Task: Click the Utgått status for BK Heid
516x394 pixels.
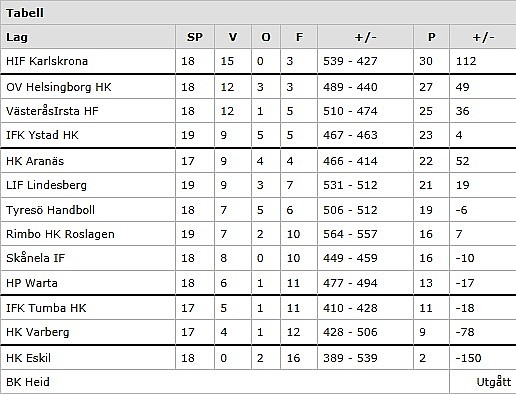Action: click(x=494, y=382)
